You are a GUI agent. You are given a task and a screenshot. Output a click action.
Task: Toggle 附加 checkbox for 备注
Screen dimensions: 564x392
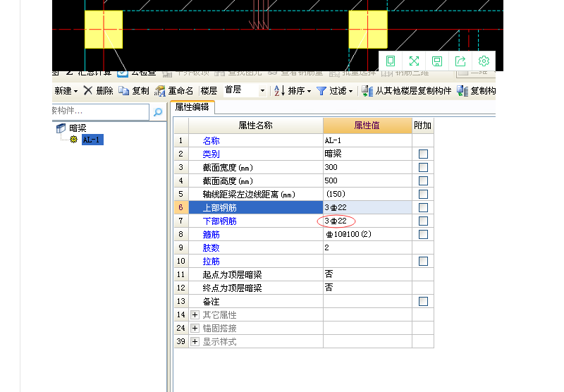[x=423, y=301]
